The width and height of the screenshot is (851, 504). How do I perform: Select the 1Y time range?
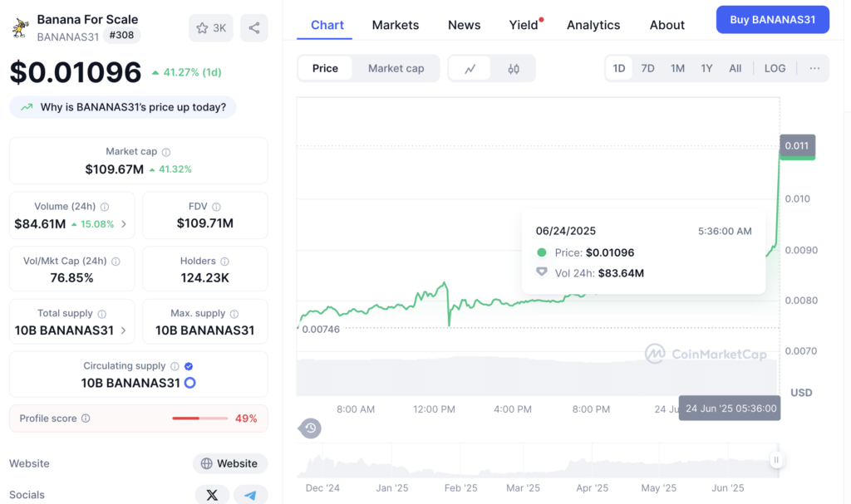coord(706,68)
